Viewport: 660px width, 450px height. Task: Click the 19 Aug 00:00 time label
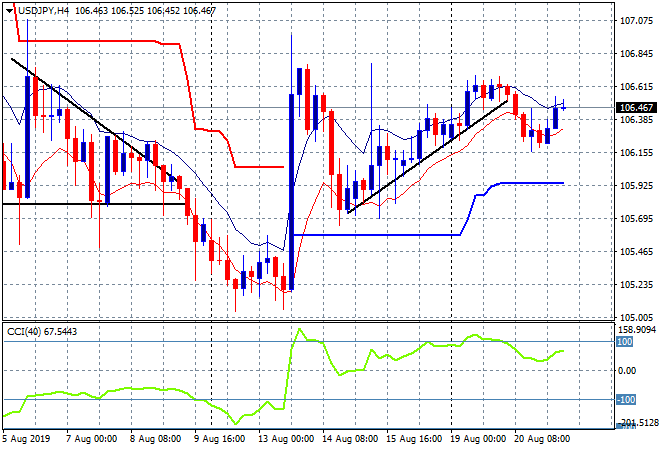point(478,439)
